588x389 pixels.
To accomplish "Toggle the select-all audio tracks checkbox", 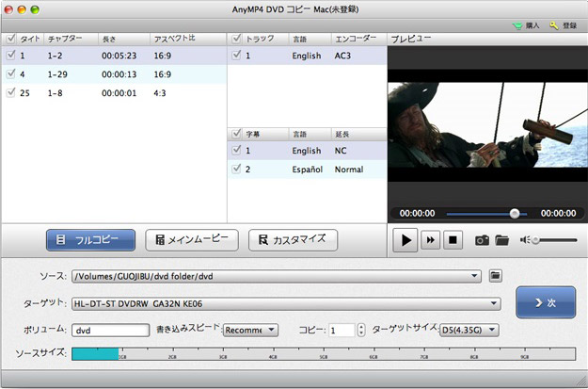I will point(236,39).
